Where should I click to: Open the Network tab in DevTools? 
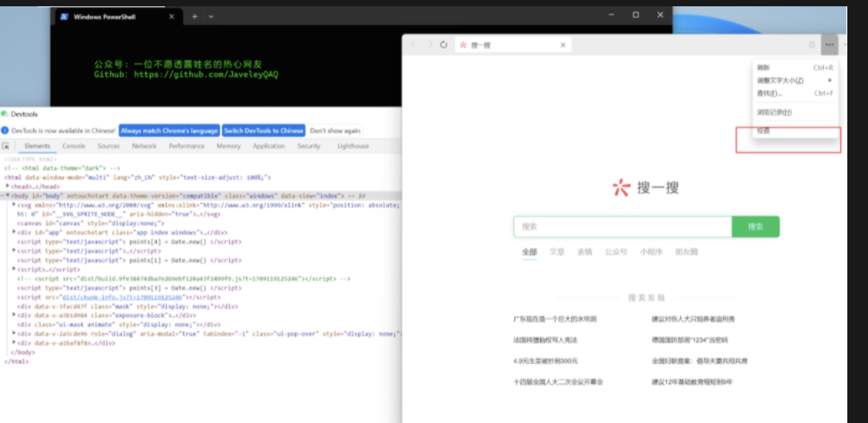144,146
